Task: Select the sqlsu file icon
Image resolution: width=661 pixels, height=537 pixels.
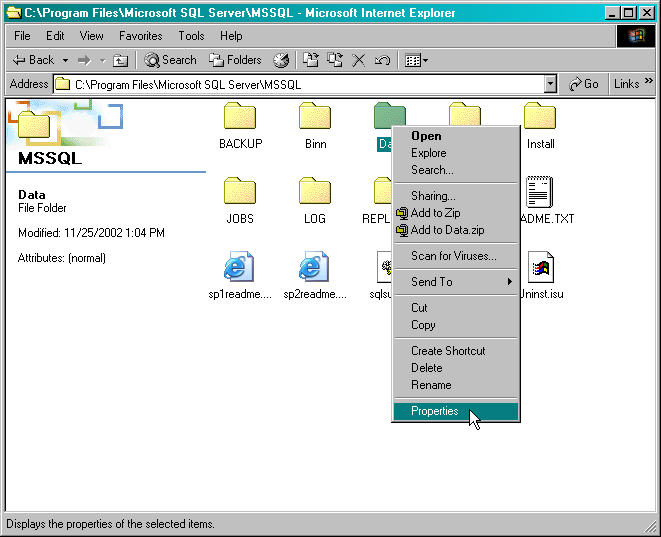Action: (x=384, y=267)
